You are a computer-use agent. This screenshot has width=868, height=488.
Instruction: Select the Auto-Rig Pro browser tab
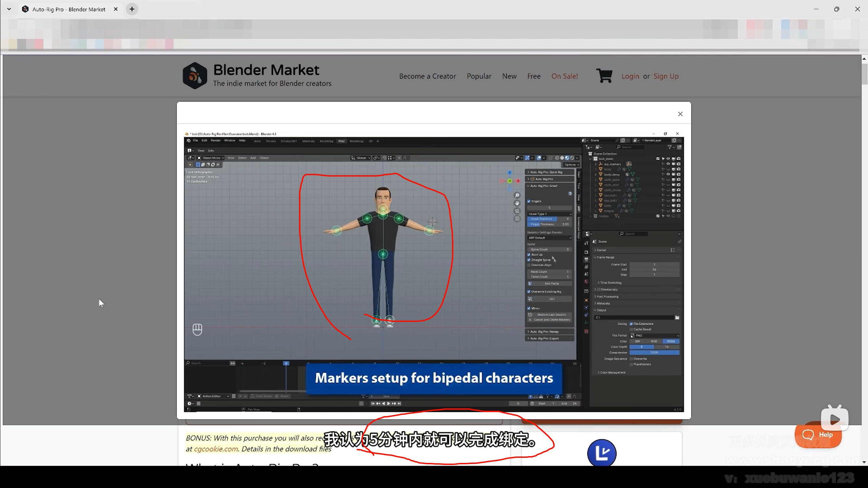[x=69, y=9]
